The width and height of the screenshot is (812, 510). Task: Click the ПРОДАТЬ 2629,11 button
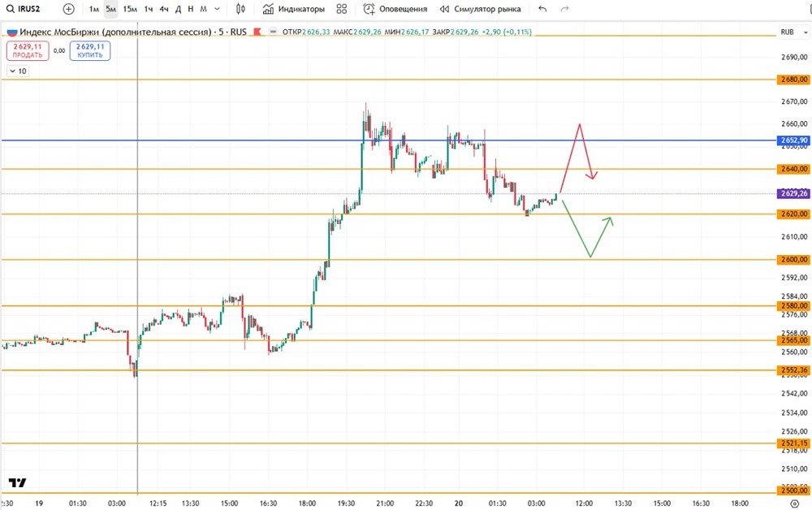[28, 50]
